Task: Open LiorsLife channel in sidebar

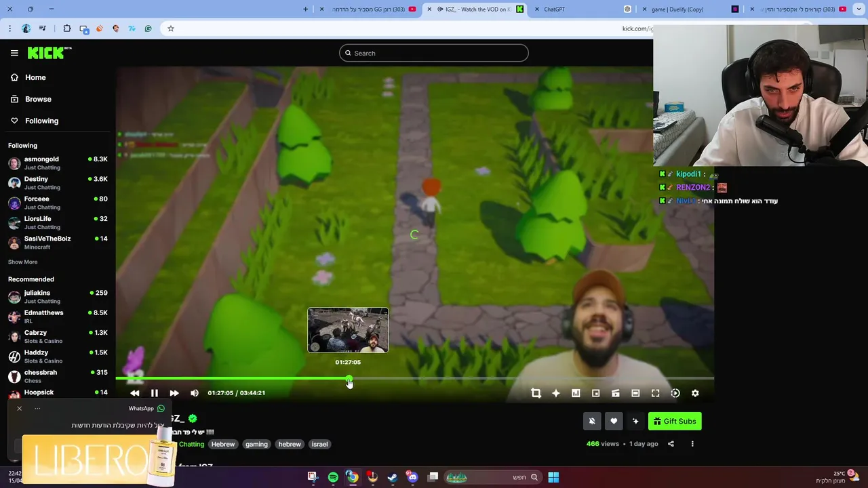Action: click(58, 222)
